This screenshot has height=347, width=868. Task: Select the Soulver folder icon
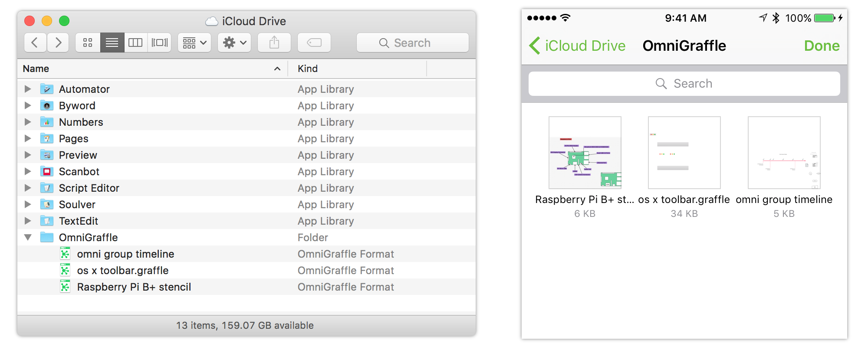click(x=47, y=204)
